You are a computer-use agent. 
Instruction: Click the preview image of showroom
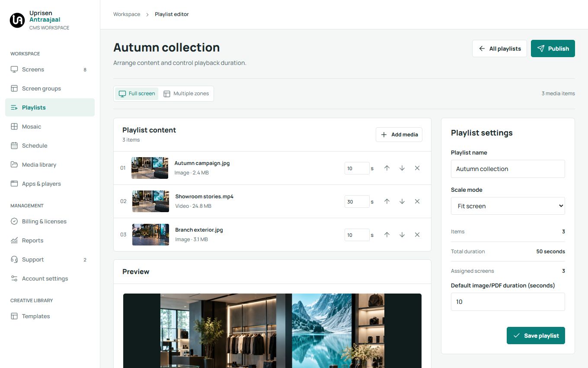tap(272, 331)
